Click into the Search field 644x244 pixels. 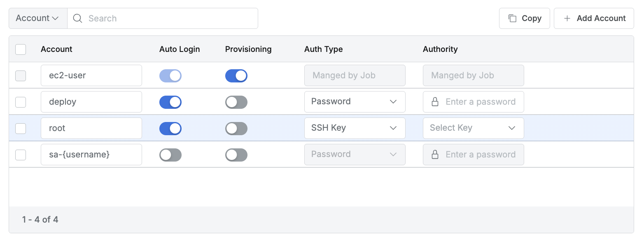(169, 19)
